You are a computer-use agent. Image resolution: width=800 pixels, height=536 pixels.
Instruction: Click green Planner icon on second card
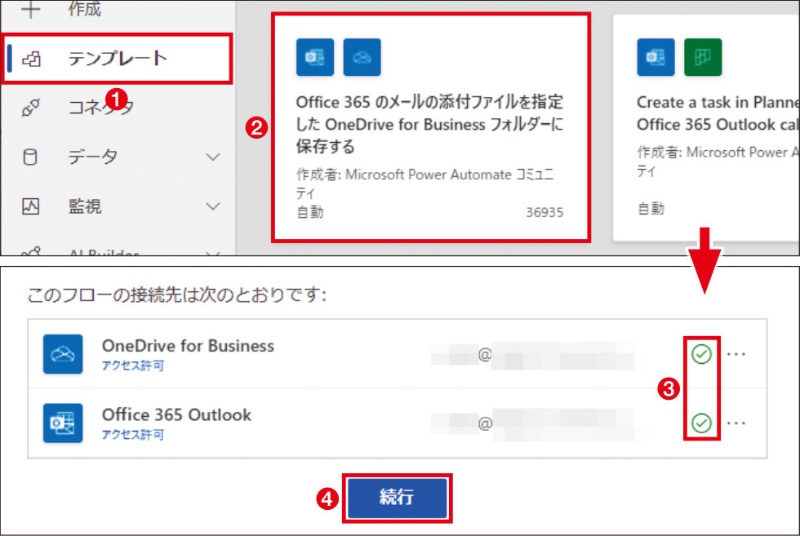pyautogui.click(x=703, y=57)
